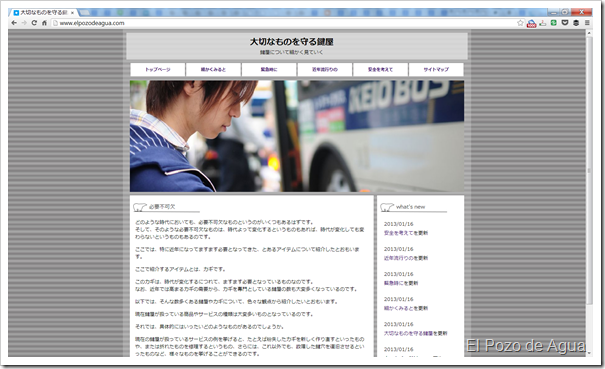
Task: Open the green Evernote extension icon
Action: tap(554, 23)
